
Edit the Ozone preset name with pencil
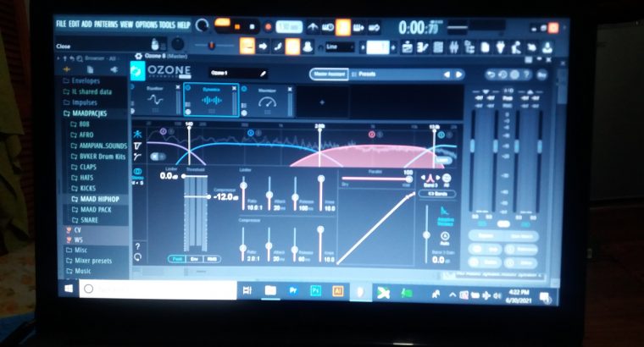(264, 74)
